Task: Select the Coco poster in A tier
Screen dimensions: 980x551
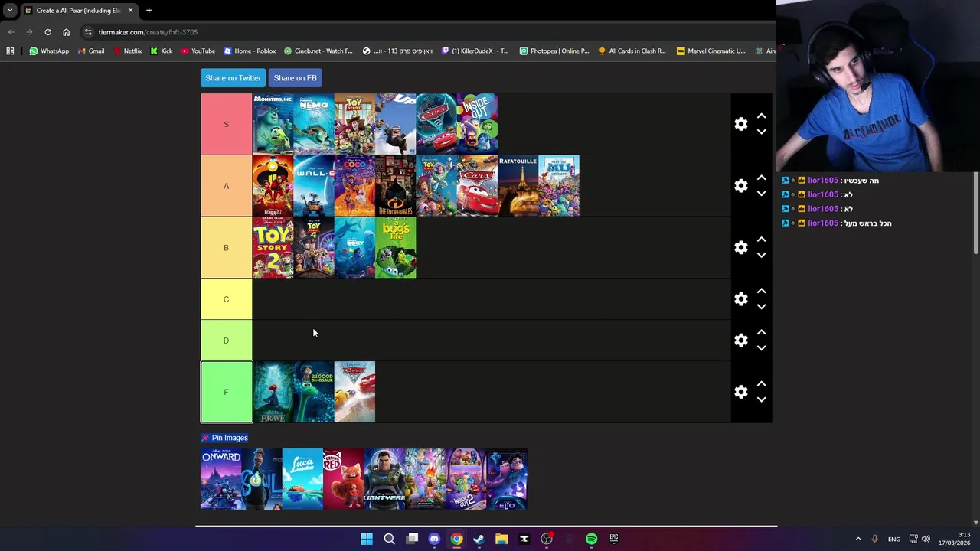Action: 354,186
